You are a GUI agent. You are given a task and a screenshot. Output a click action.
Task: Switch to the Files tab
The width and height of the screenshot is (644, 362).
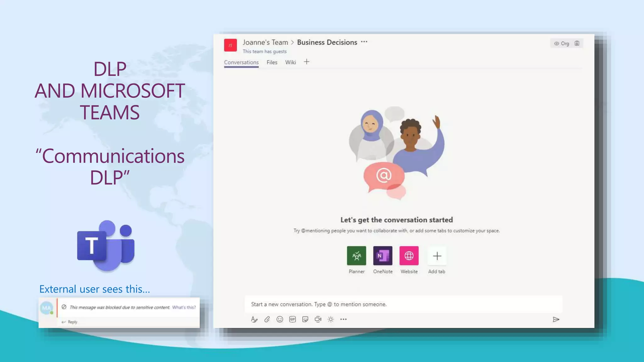tap(272, 62)
